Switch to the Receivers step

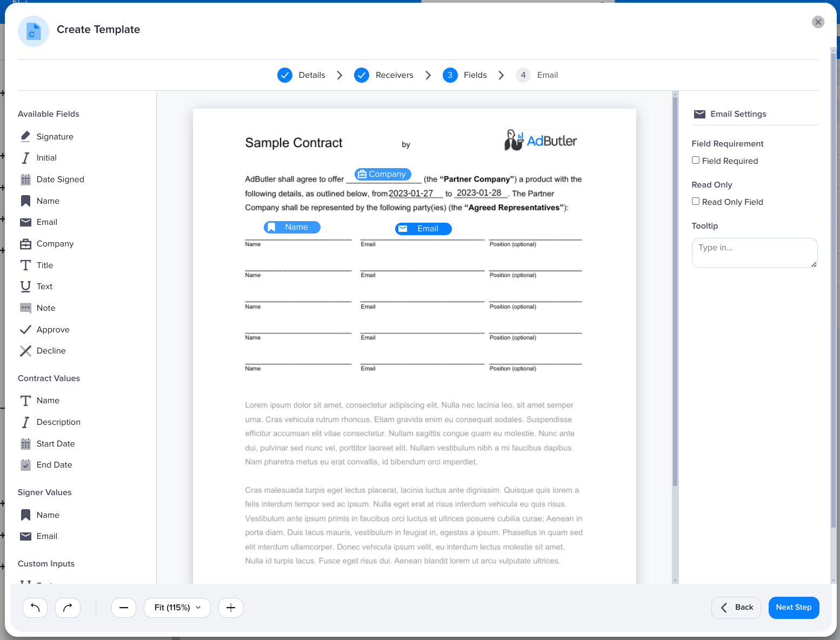(384, 75)
